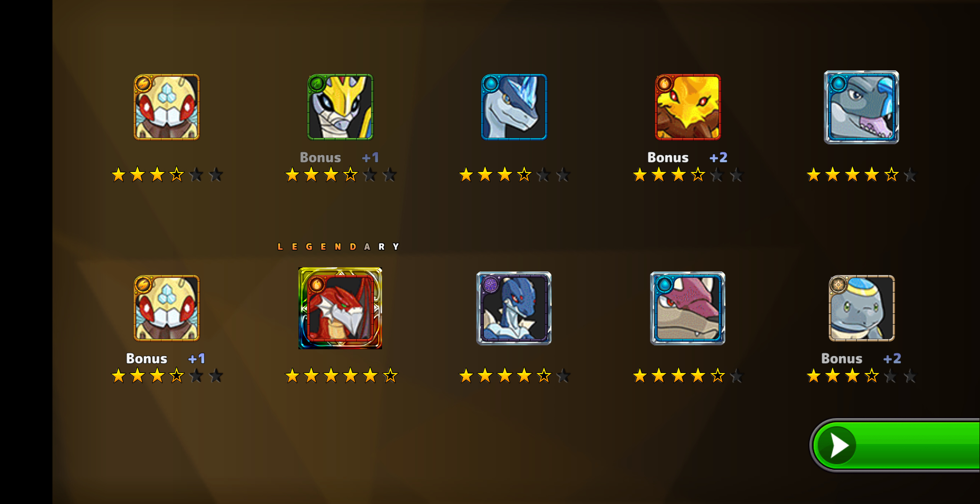Image resolution: width=980 pixels, height=504 pixels.
Task: Click the greyed Bonus +1 under masked dragon
Action: pyautogui.click(x=340, y=157)
